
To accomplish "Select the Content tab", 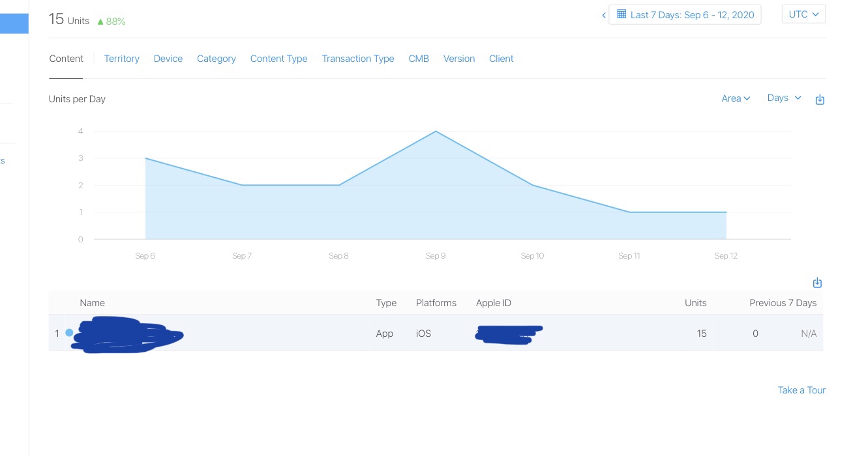I will (x=66, y=59).
